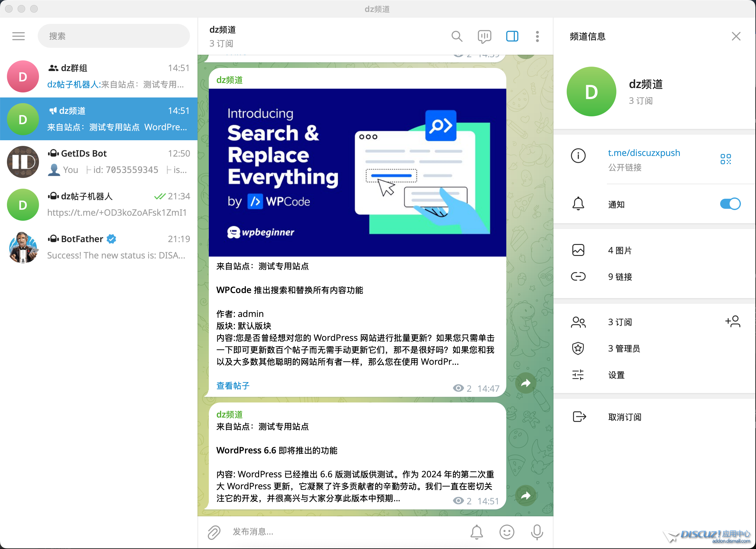Click the 取消订阅 button
The height and width of the screenshot is (549, 756).
coord(624,417)
